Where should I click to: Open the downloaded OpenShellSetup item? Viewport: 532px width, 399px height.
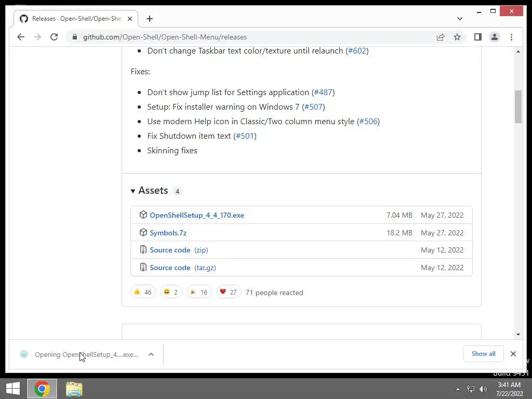click(x=79, y=354)
